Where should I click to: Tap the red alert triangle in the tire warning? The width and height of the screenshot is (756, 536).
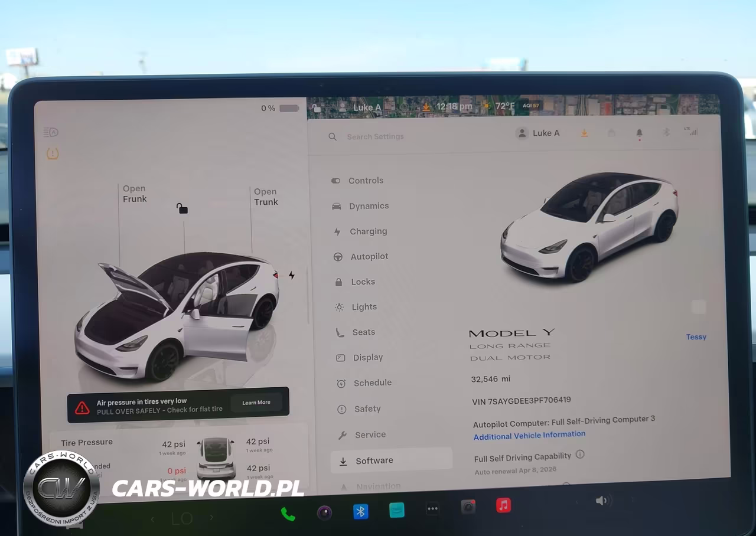pyautogui.click(x=82, y=407)
